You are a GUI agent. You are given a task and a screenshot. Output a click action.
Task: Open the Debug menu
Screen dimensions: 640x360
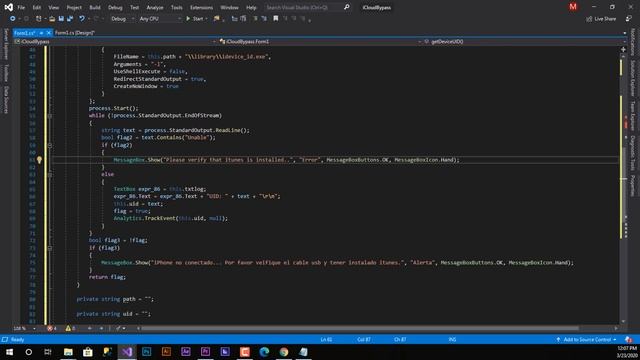click(x=115, y=7)
